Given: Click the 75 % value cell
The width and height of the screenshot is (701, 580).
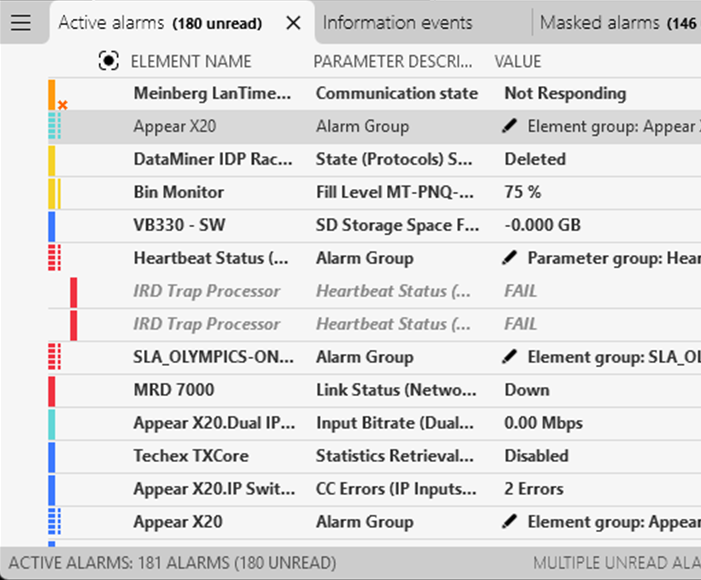Looking at the screenshot, I should pos(523,192).
